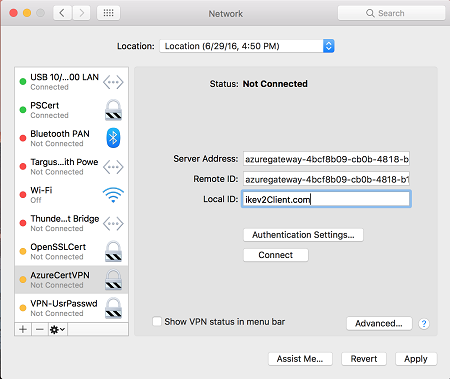Click the VPN-UsrPasswd padlock icon
The height and width of the screenshot is (379, 450).
(113, 308)
